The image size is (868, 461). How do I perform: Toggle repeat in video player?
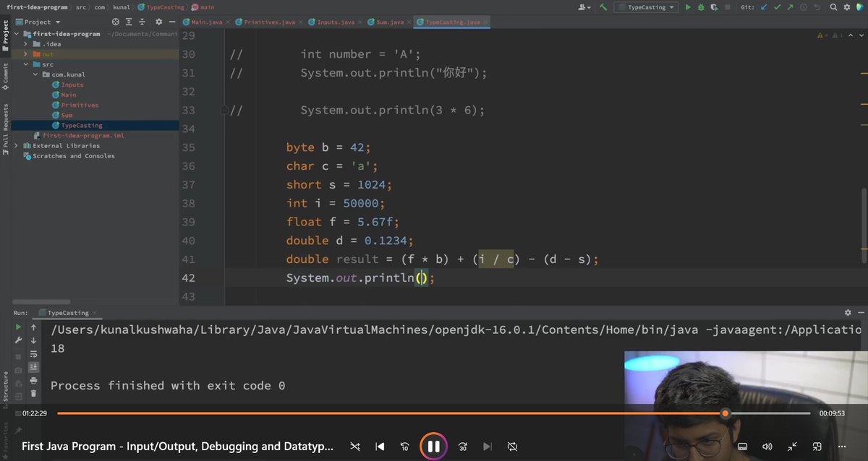pos(513,447)
